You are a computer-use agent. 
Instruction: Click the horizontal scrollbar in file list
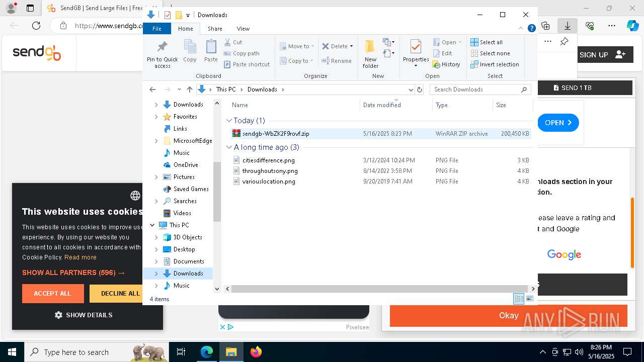point(380,289)
